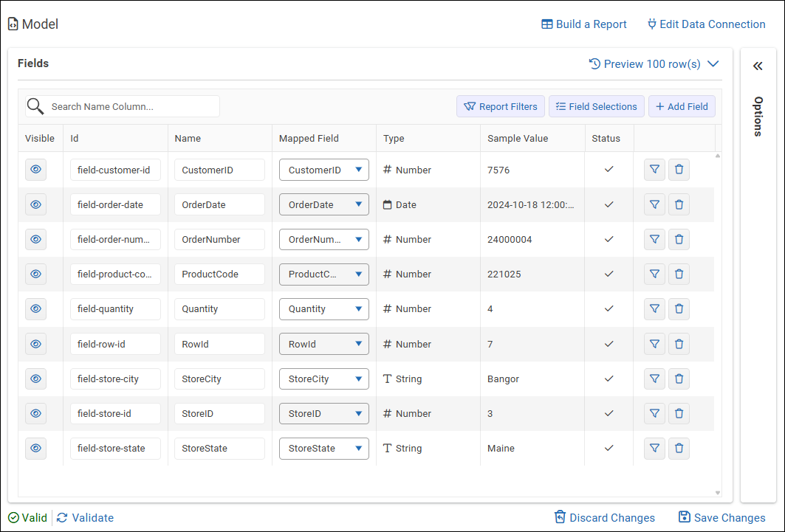785x532 pixels.
Task: Click the filter icon for StoreCity row
Action: (654, 379)
